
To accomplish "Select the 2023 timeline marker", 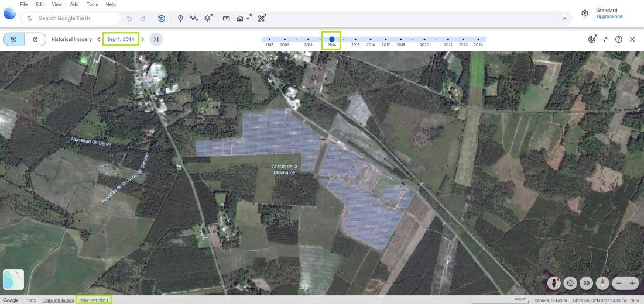I will [463, 40].
